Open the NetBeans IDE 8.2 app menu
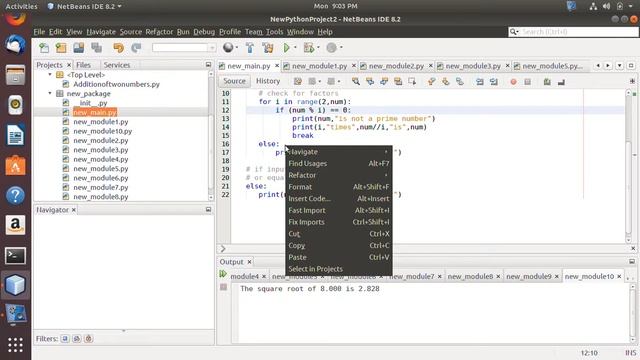 [x=84, y=6]
